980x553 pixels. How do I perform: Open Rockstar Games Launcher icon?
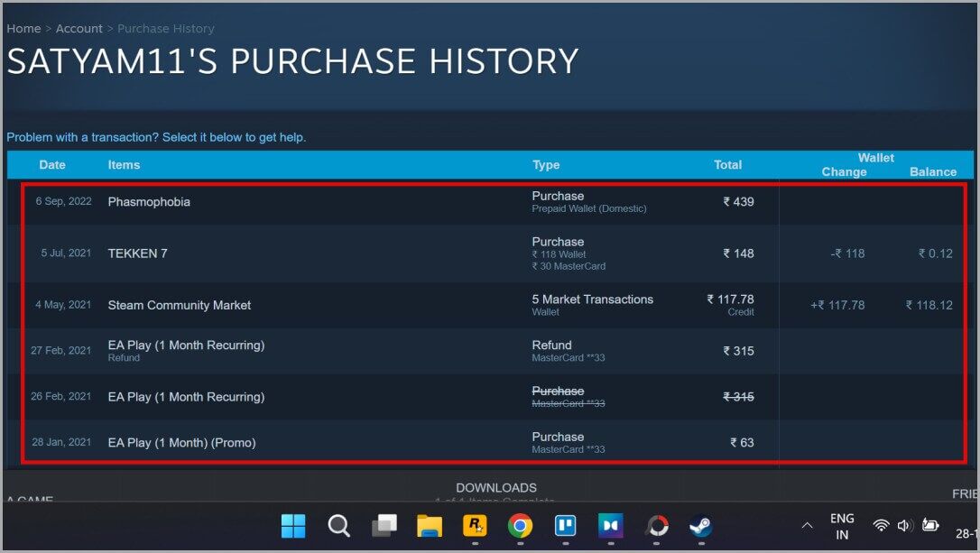pyautogui.click(x=475, y=526)
